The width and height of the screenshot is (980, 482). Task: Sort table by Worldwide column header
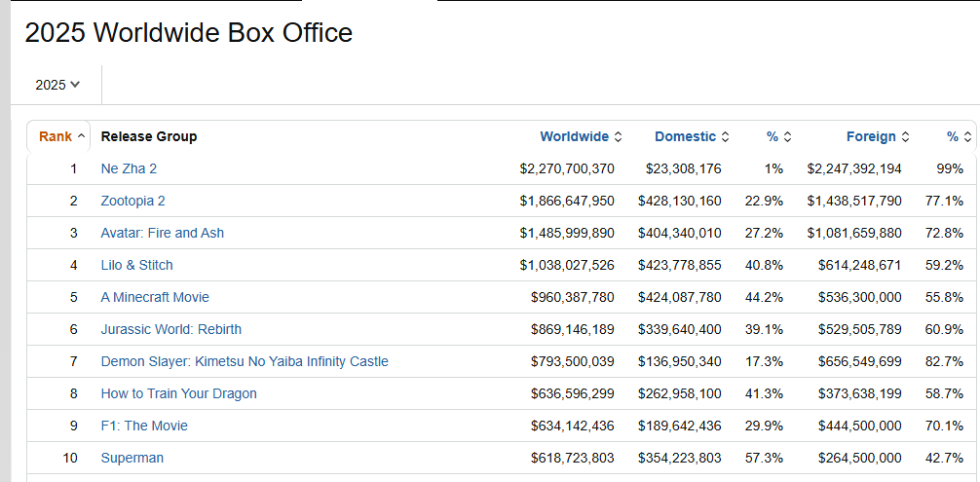pyautogui.click(x=575, y=136)
